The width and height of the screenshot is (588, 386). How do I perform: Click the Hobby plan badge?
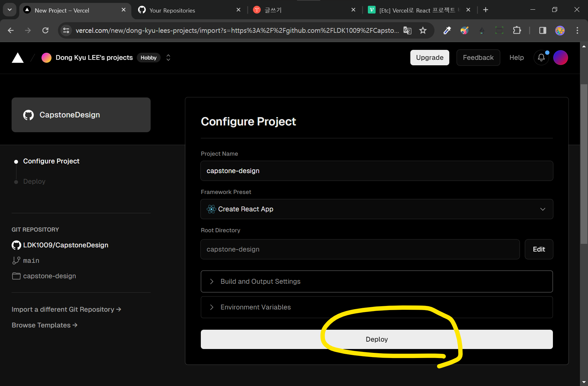(148, 58)
